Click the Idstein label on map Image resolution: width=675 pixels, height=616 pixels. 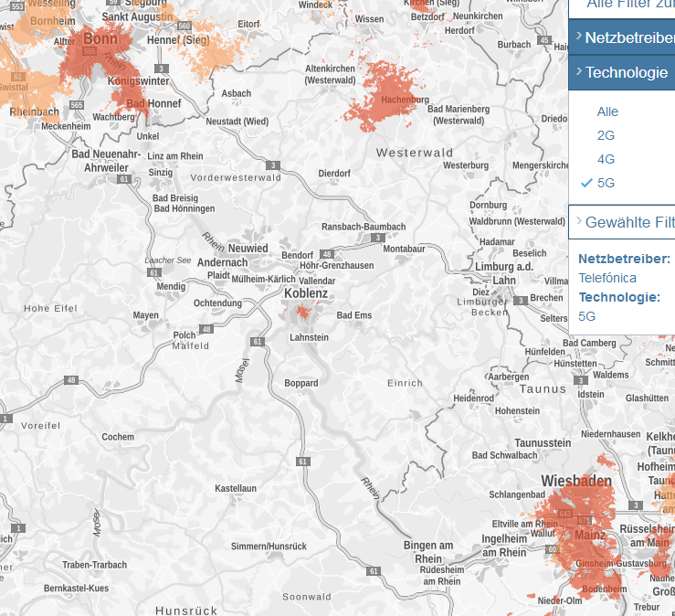(591, 394)
